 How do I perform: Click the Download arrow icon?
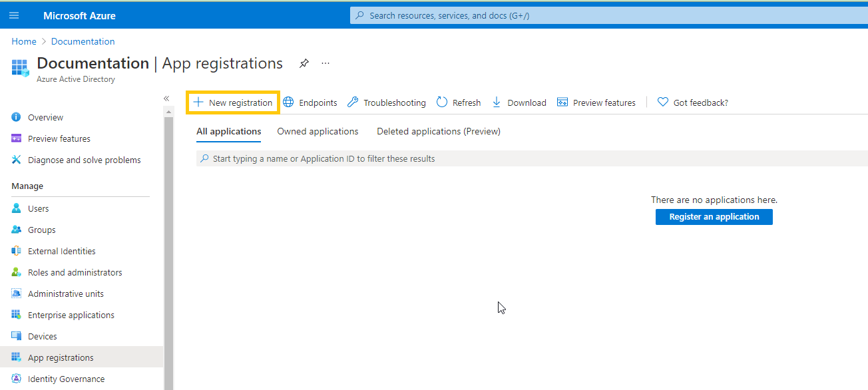coord(497,102)
